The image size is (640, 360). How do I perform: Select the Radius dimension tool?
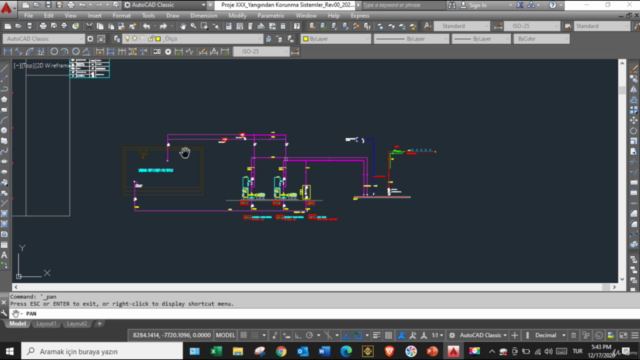click(54, 51)
